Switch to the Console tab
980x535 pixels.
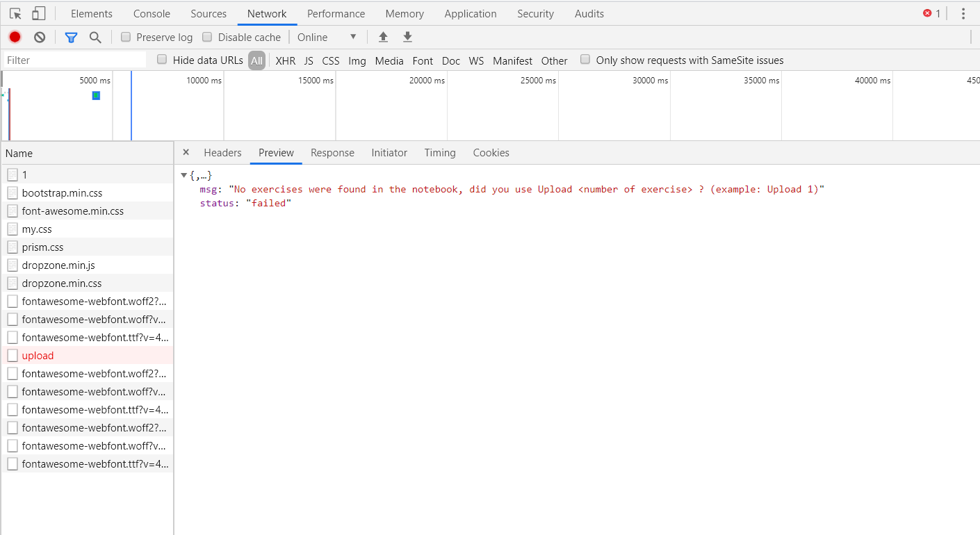pyautogui.click(x=152, y=14)
